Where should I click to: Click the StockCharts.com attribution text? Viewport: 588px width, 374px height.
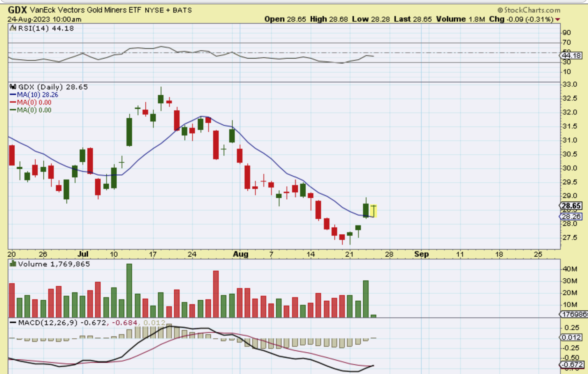[529, 10]
